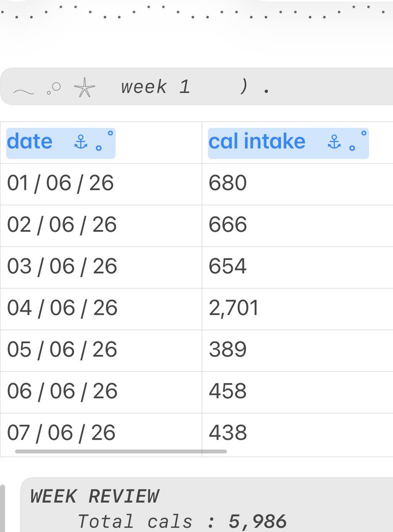The image size is (393, 532).
Task: Select date cell 01 / 06 / 26
Action: pyautogui.click(x=101, y=184)
